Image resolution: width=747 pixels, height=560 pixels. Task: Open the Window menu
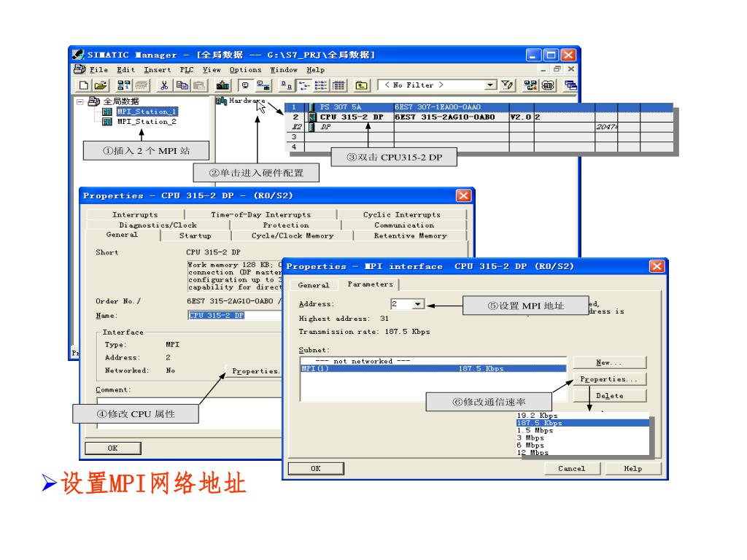pyautogui.click(x=284, y=69)
